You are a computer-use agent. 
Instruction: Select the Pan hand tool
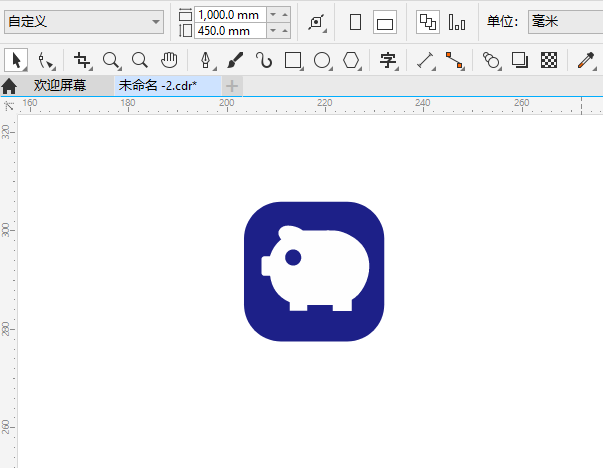click(169, 60)
